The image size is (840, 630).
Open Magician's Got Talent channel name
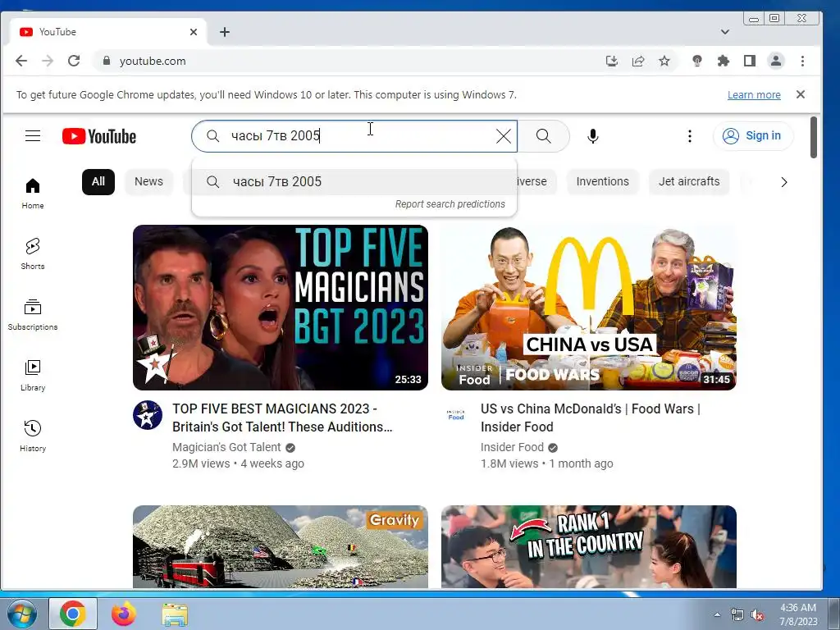click(x=226, y=447)
